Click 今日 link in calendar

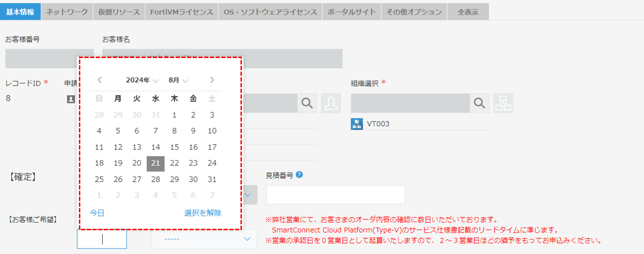pos(97,213)
